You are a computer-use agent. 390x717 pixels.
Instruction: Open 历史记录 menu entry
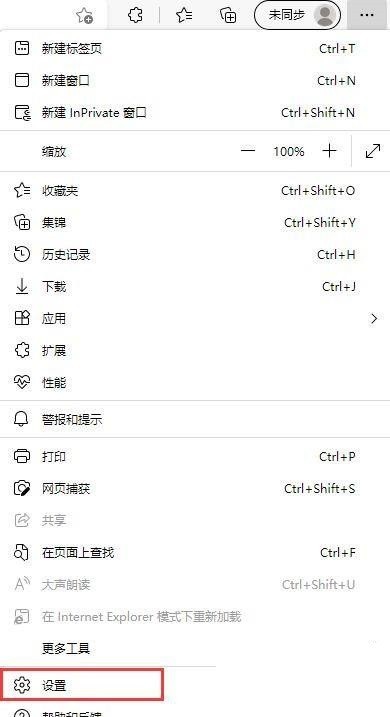pos(195,254)
